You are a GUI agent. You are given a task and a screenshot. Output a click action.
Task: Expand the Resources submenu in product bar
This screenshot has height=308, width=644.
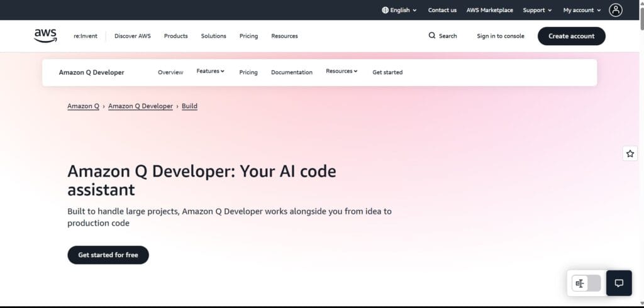click(x=341, y=71)
